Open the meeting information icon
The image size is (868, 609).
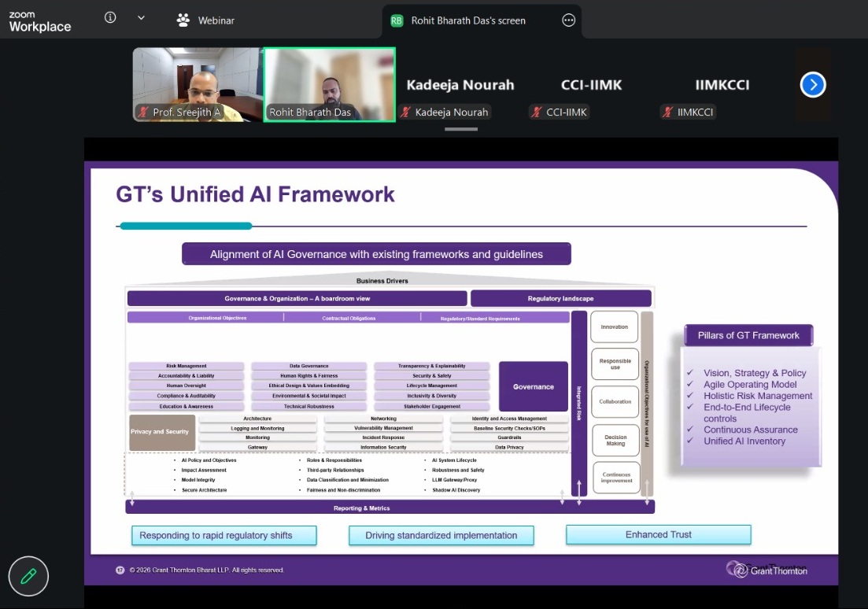coord(110,18)
